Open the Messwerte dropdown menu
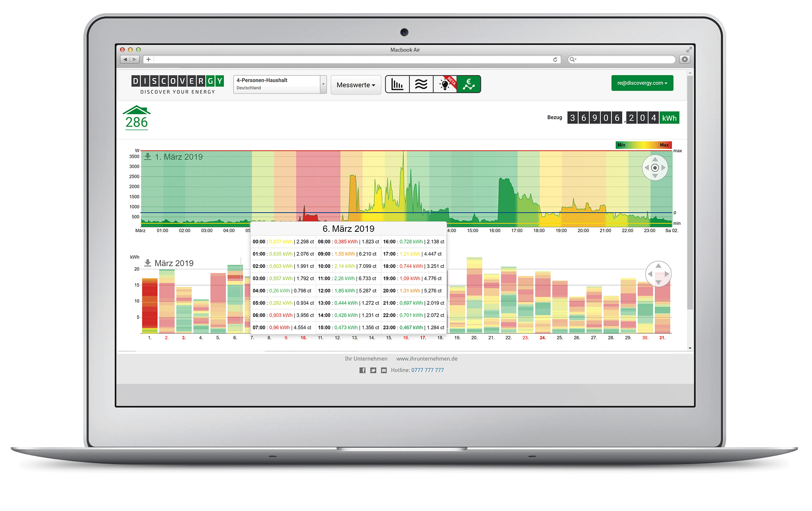Image resolution: width=812 pixels, height=511 pixels. (356, 85)
